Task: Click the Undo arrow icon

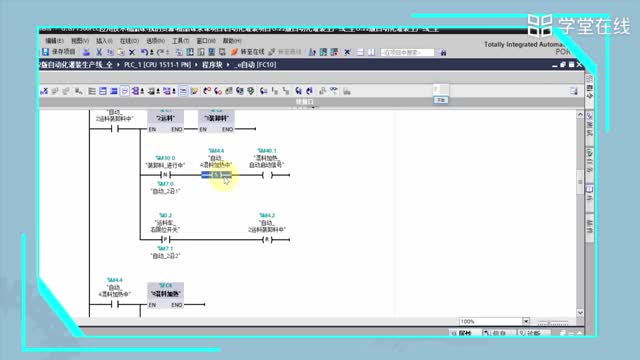Action: [144, 52]
